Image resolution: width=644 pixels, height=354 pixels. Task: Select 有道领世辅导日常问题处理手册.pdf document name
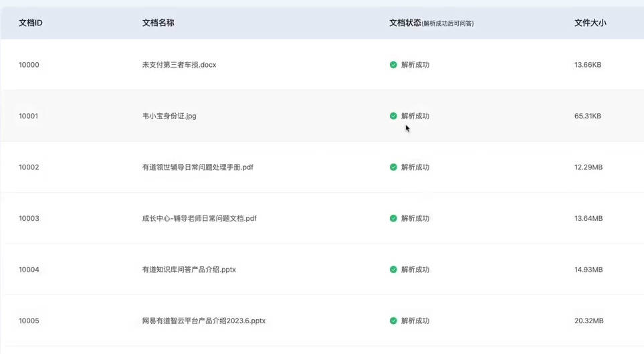coord(197,167)
